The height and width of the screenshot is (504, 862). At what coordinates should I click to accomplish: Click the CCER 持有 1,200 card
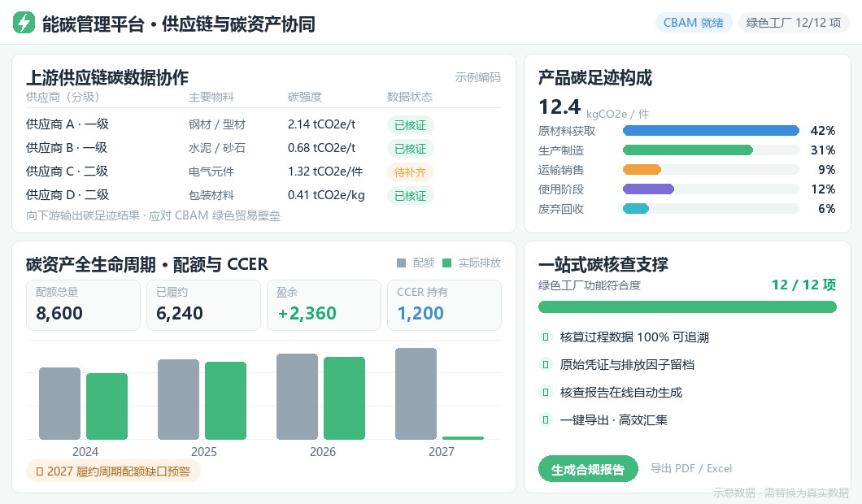tap(444, 305)
